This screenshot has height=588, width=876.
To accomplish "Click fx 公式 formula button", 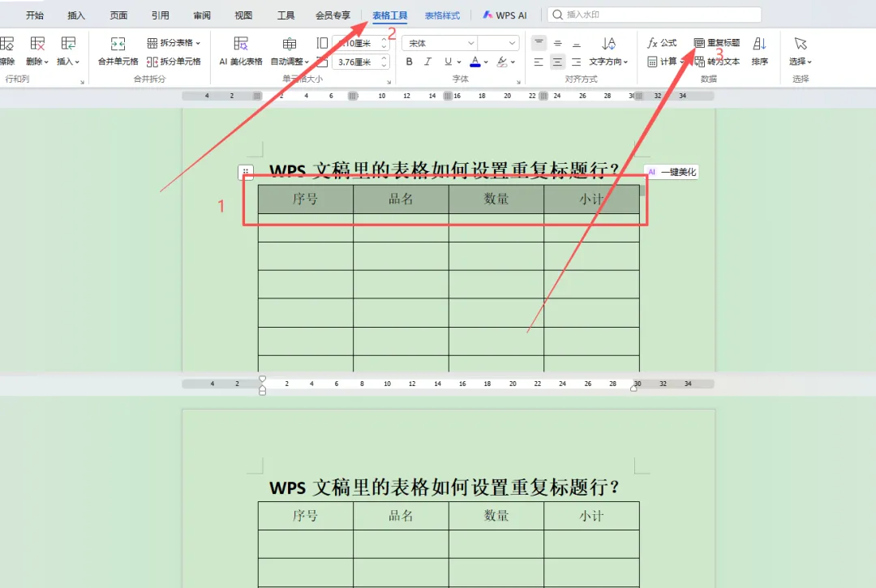I will [x=662, y=43].
